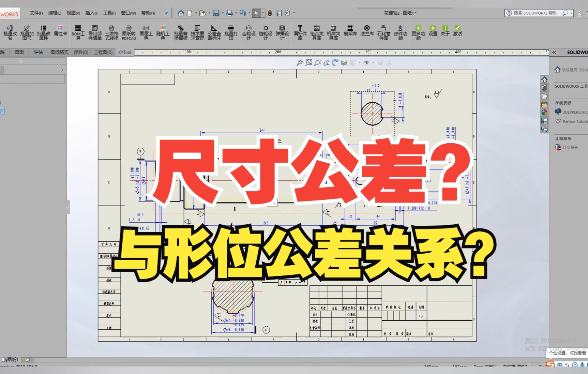588x374 pixels.
Task: Expand the Print dropdown arrow
Action: (236, 13)
